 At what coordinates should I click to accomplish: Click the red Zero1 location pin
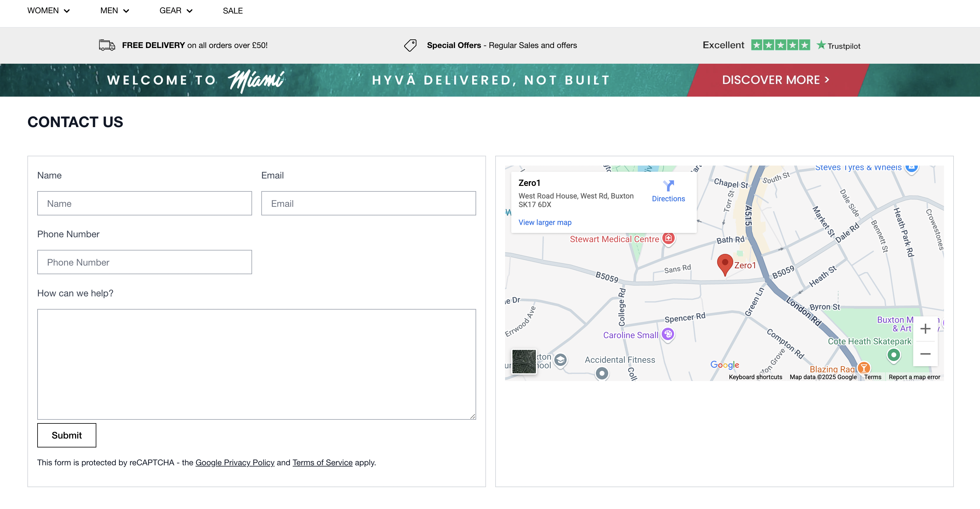(x=725, y=263)
